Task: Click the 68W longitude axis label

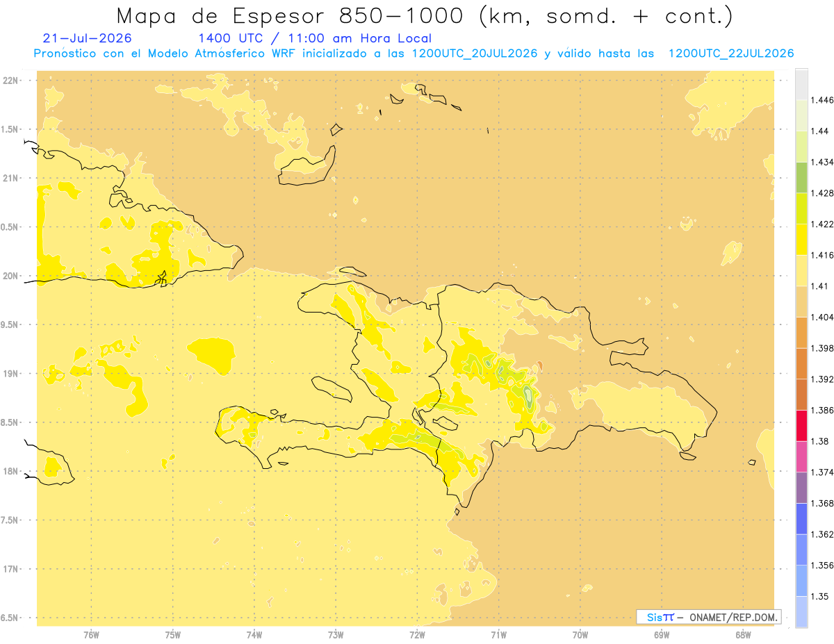Action: point(743,634)
